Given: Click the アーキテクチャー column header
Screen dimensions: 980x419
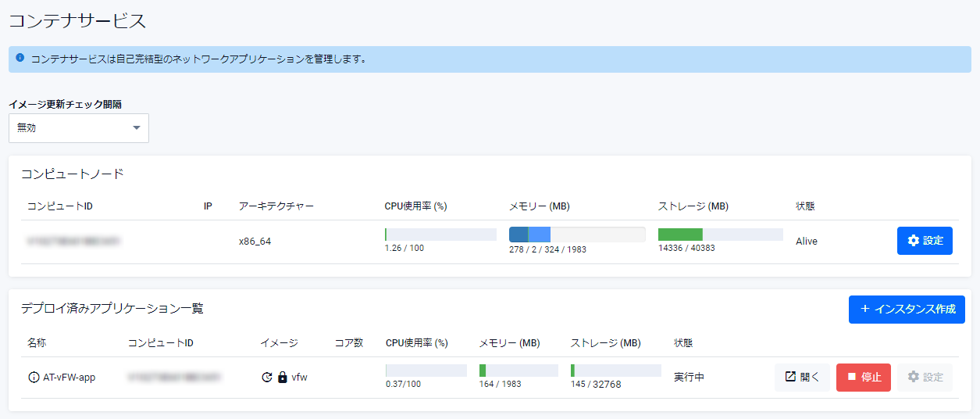Looking at the screenshot, I should point(276,206).
